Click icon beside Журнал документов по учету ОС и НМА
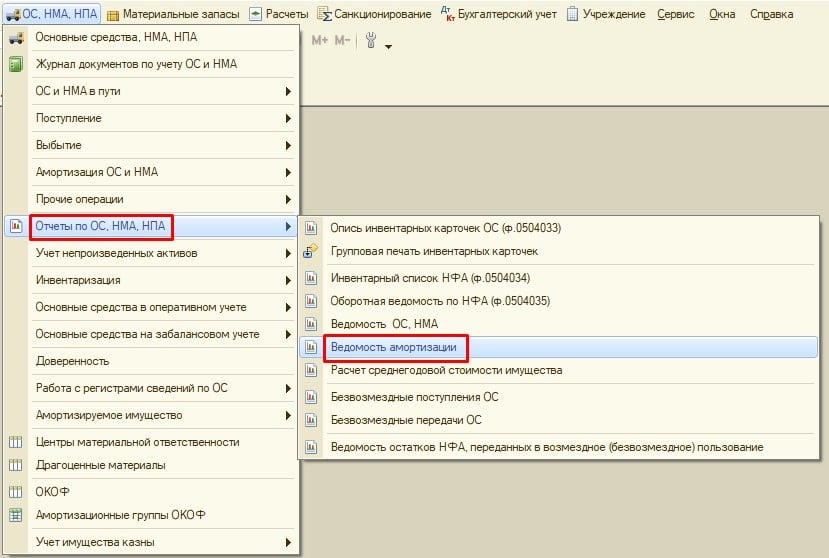Image resolution: width=829 pixels, height=558 pixels. click(x=15, y=64)
